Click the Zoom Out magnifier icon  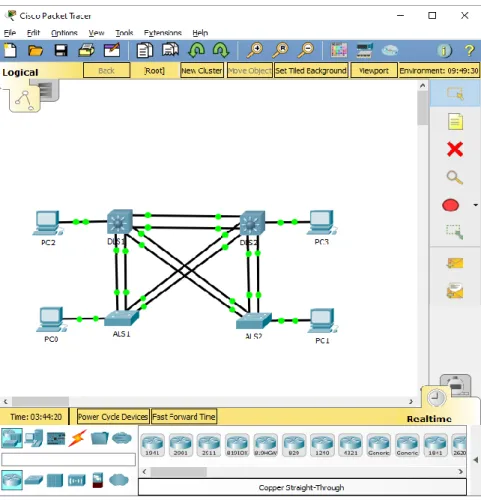(x=306, y=50)
